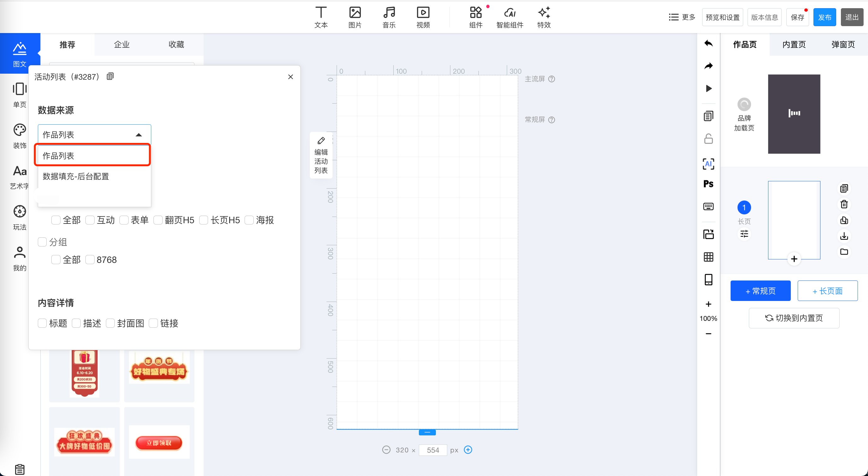868x476 pixels.
Task: Collapse the 作品列表 data source dropdown
Action: 138,135
